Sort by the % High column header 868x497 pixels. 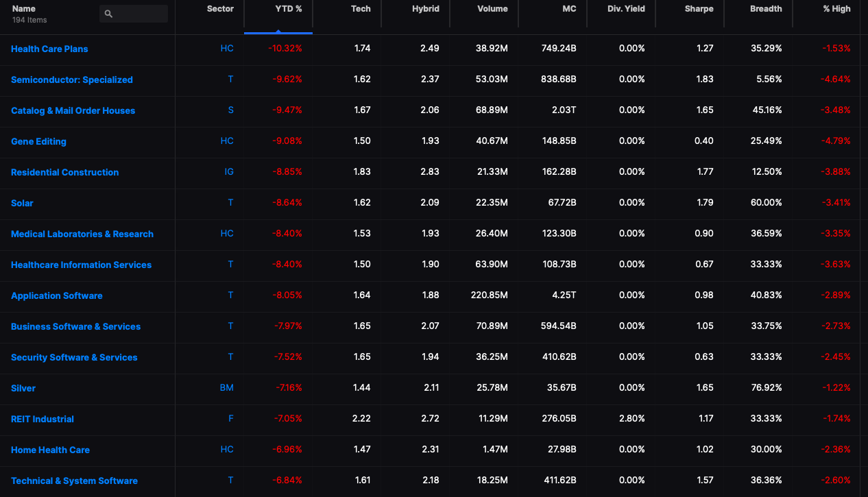pyautogui.click(x=836, y=9)
